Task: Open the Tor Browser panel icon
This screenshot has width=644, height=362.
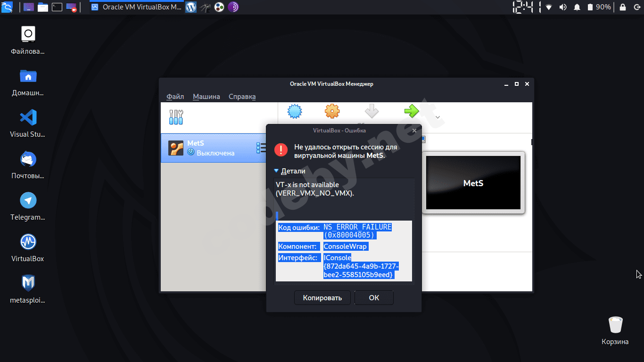Action: (x=233, y=7)
